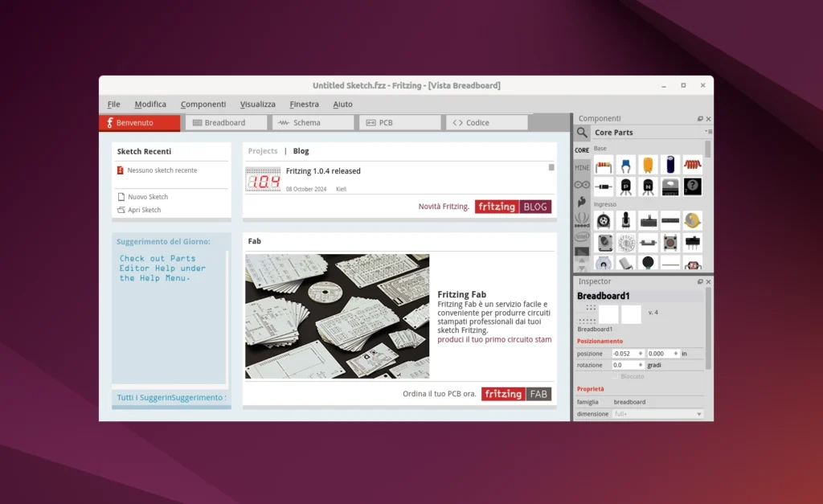The height and width of the screenshot is (504, 823).
Task: Click the fritzing FAB button
Action: pyautogui.click(x=516, y=394)
